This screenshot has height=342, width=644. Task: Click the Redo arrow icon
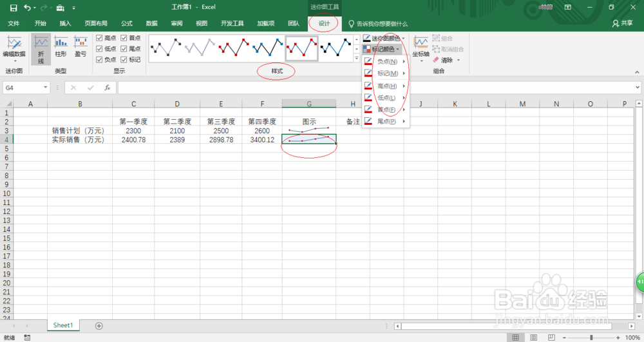point(43,7)
